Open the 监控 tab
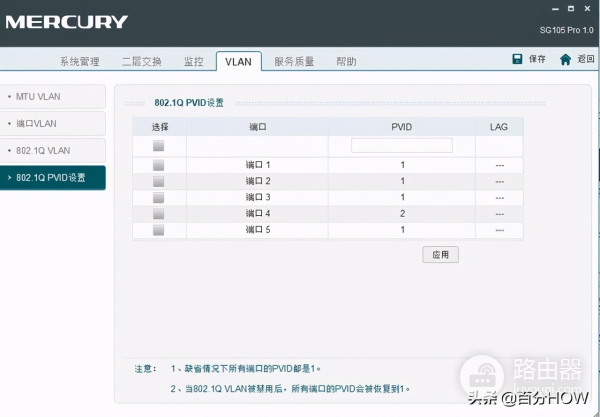 pos(193,62)
